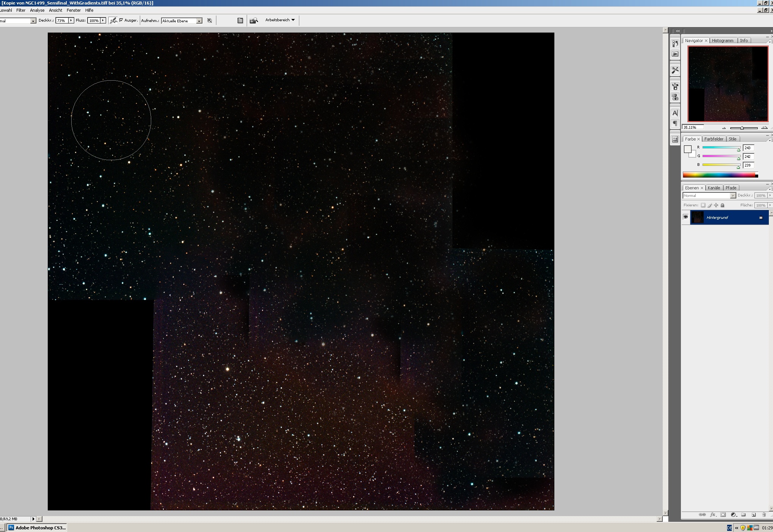
Task: Open the layer Deckkr. opacity arrow
Action: click(770, 195)
